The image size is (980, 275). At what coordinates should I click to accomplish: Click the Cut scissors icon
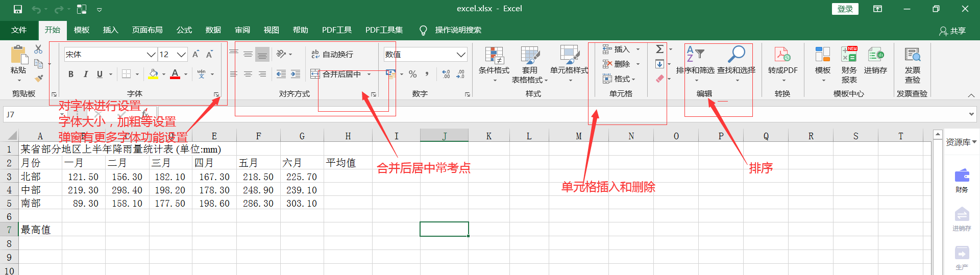pos(38,49)
